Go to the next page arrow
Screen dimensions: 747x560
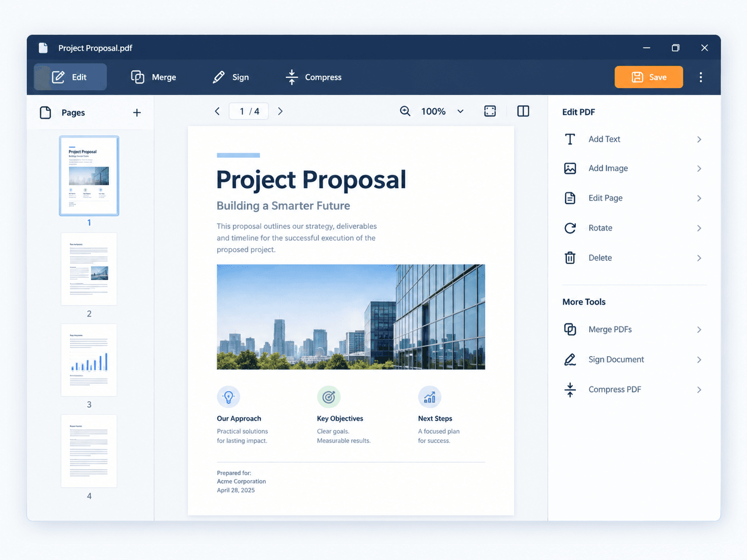coord(280,111)
